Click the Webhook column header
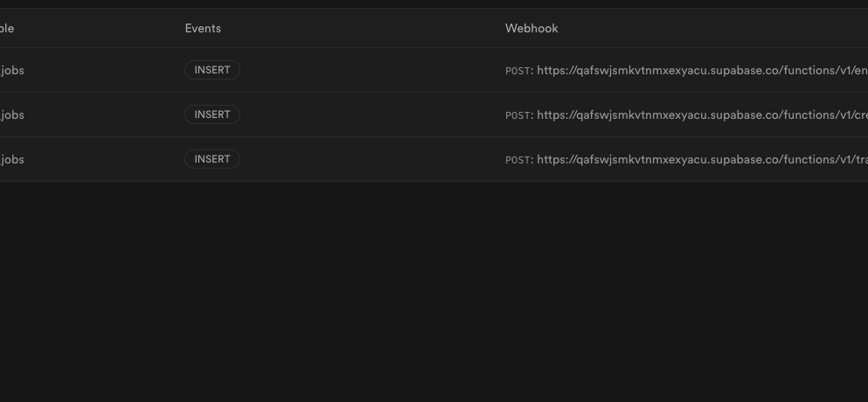This screenshot has width=868, height=402. (x=531, y=28)
